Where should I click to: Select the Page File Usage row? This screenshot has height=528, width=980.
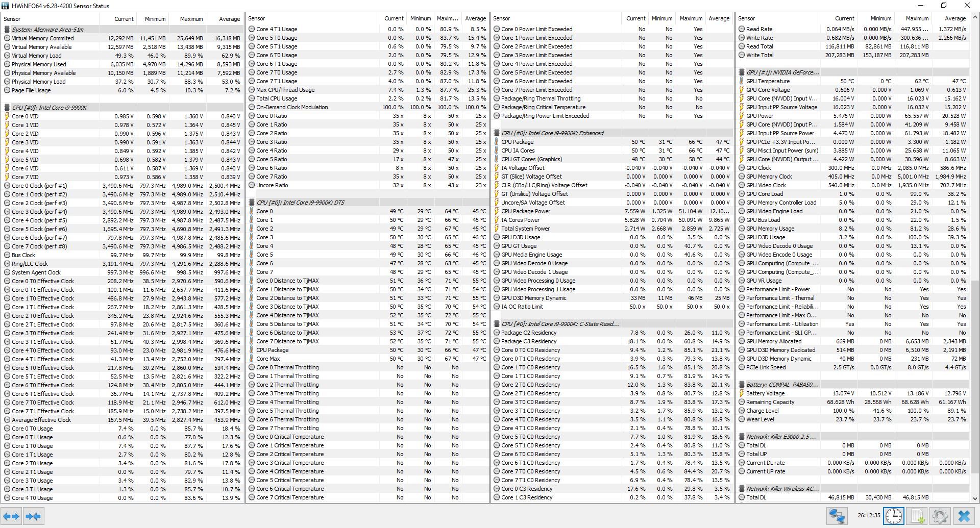122,90
